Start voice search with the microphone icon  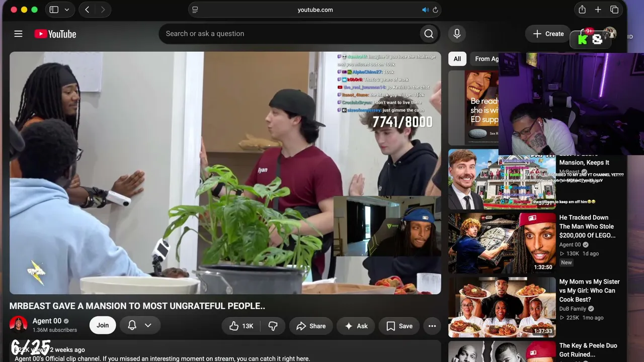click(x=457, y=34)
